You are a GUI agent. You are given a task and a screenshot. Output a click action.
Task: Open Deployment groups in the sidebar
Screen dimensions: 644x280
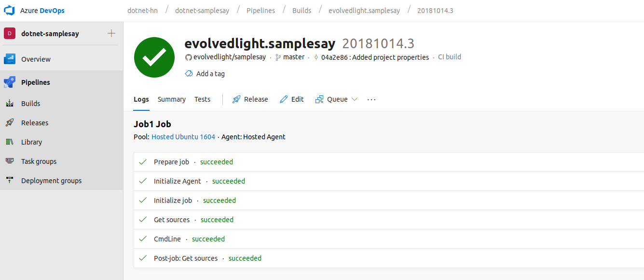coord(51,181)
